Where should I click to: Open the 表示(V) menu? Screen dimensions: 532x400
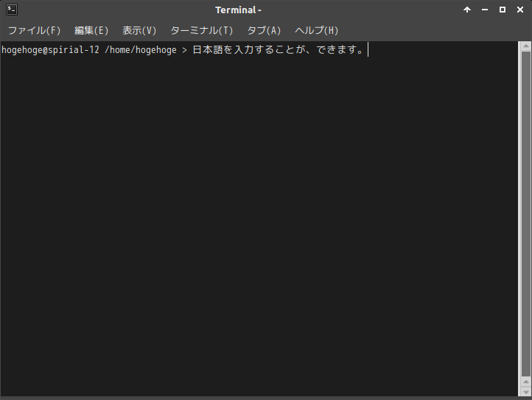[139, 30]
